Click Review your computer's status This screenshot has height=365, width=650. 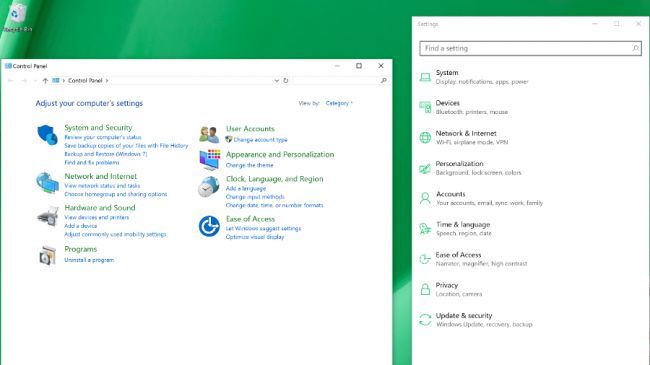click(x=103, y=137)
